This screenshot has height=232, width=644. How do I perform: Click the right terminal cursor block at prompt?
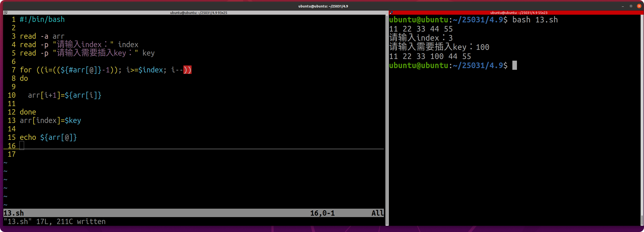point(515,65)
